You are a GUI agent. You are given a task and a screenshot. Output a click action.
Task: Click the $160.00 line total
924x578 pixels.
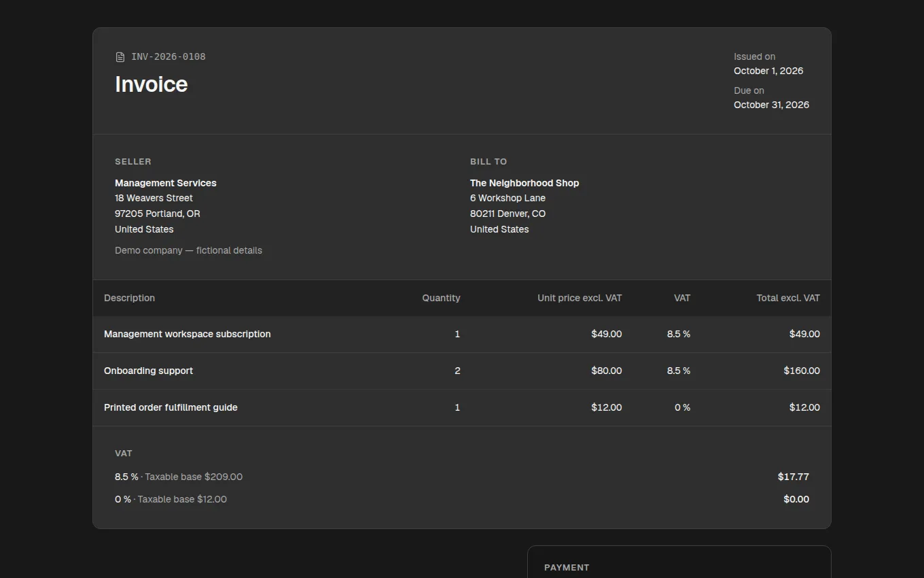[802, 371]
